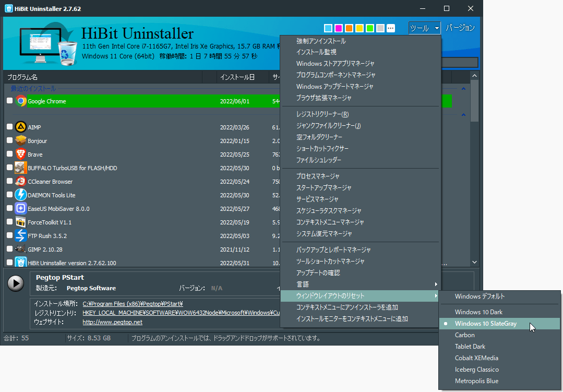The width and height of the screenshot is (563, 392).
Task: Click the GIMP 2.10.28 icon
Action: (21, 249)
